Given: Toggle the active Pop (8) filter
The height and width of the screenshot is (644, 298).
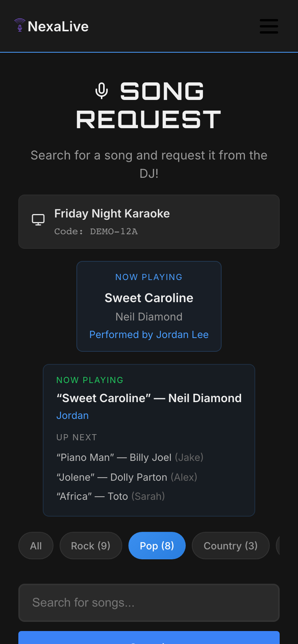Looking at the screenshot, I should [157, 546].
